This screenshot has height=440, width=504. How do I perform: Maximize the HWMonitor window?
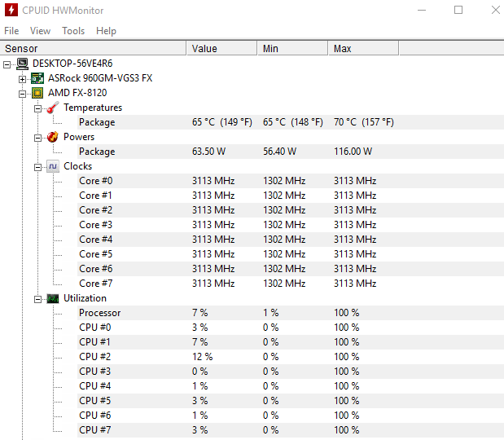coord(458,11)
